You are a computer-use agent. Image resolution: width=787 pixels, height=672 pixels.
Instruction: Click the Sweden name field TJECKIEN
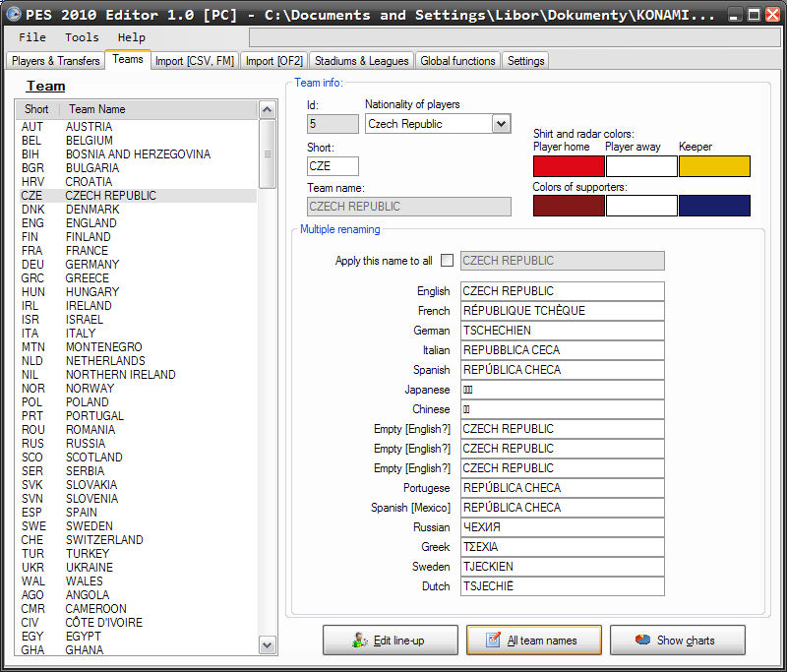pyautogui.click(x=562, y=567)
